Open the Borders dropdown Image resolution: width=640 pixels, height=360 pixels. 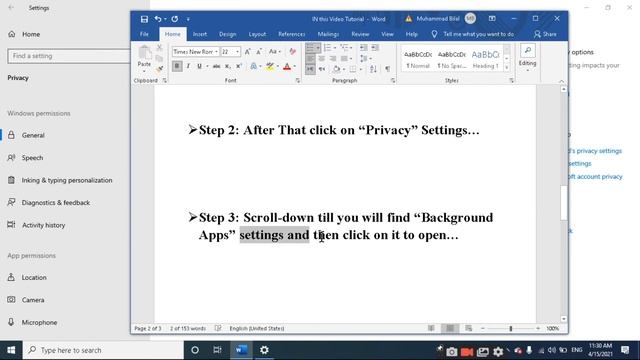coord(361,69)
